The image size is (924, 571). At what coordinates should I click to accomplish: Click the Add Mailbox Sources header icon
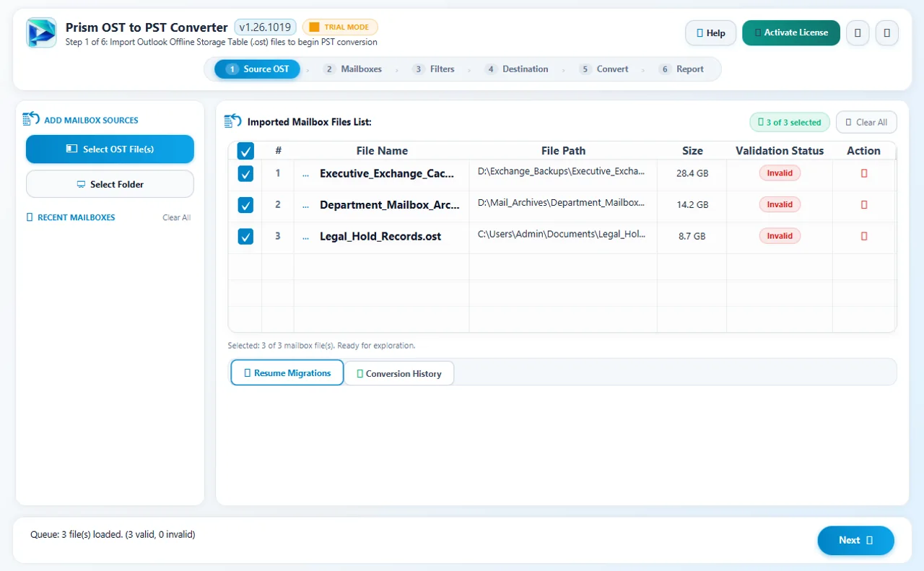(31, 119)
